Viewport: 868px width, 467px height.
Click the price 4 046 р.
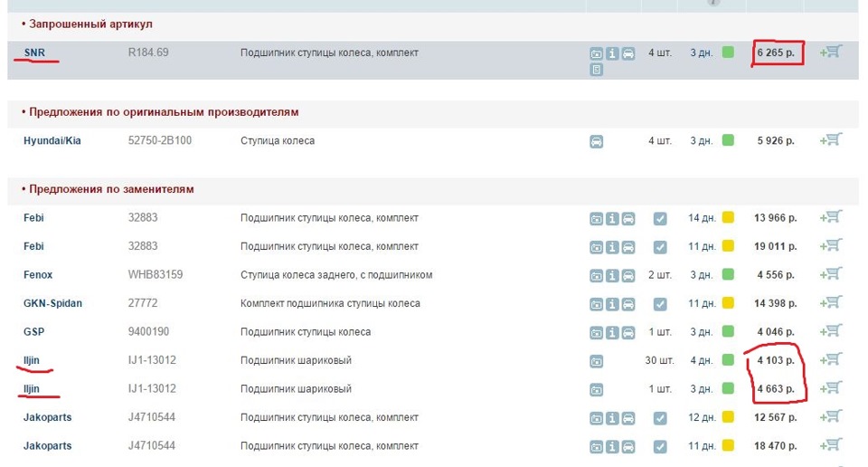[x=776, y=332]
